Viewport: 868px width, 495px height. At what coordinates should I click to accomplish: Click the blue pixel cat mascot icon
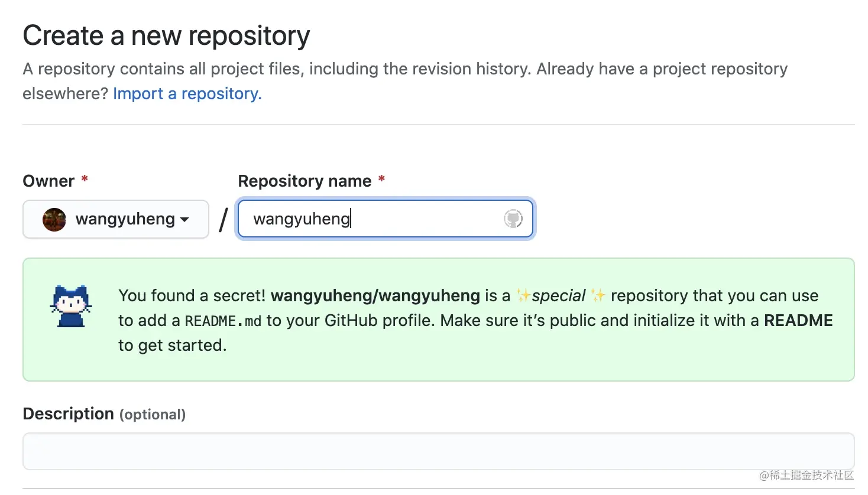tap(71, 305)
